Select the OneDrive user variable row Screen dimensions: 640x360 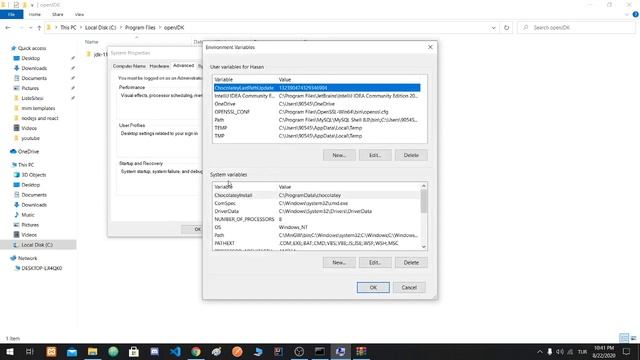point(317,104)
